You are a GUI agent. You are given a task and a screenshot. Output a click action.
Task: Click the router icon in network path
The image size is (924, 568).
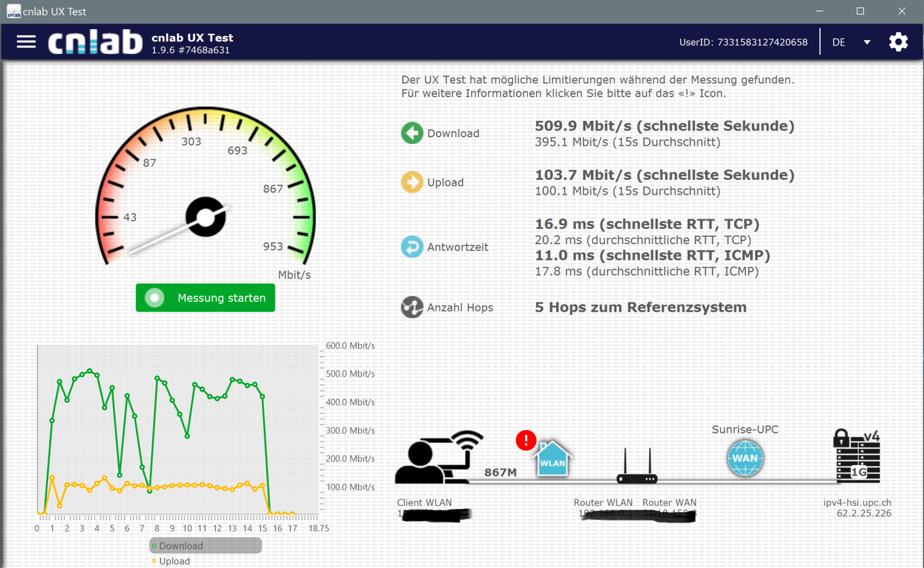(636, 468)
